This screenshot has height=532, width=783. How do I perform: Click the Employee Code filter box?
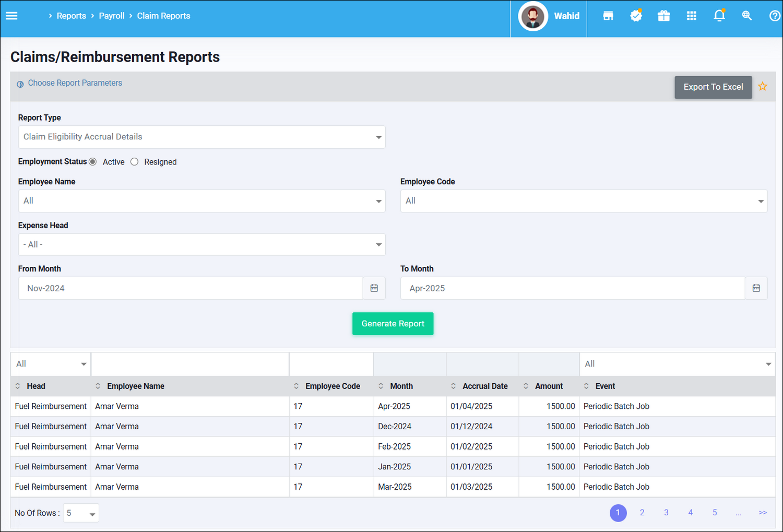pos(331,364)
